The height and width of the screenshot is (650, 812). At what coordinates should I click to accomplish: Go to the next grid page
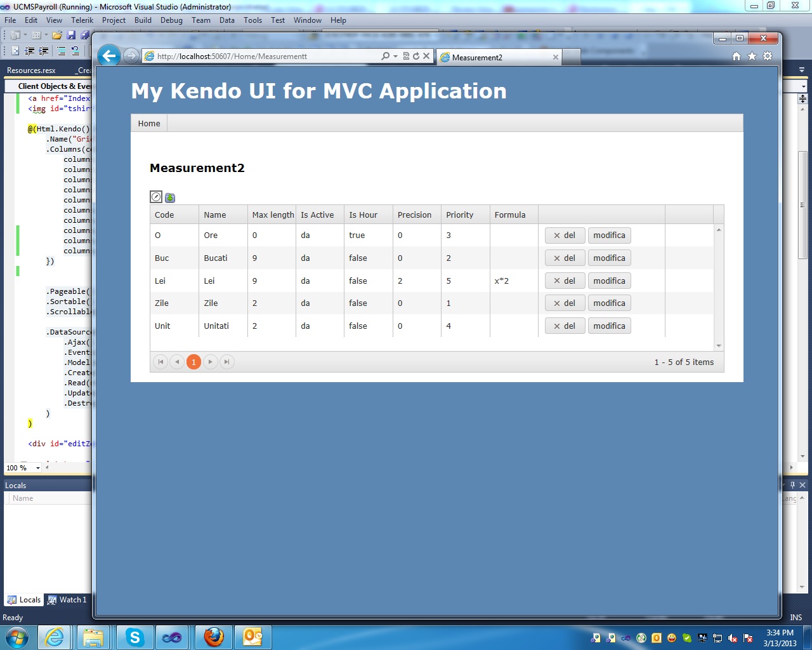point(210,362)
